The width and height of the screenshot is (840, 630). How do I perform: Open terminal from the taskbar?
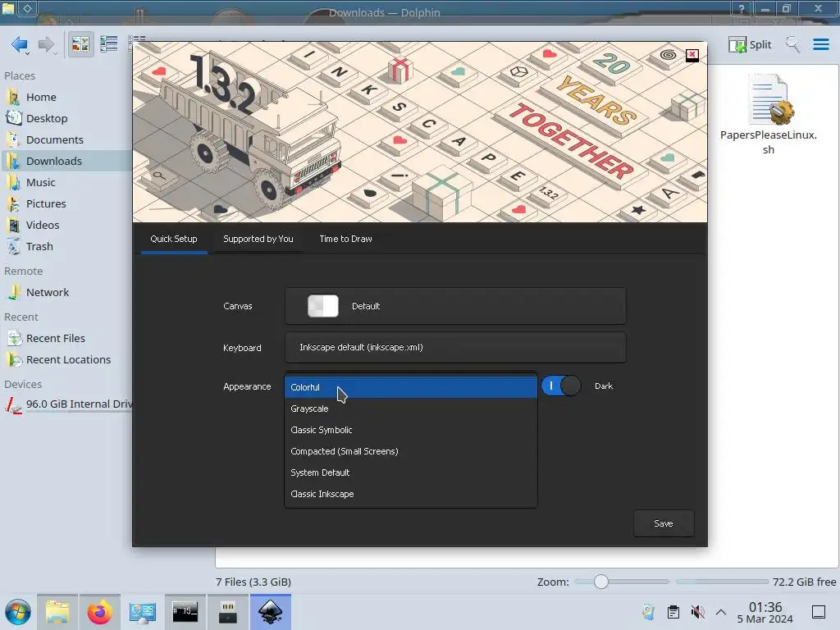tap(185, 612)
